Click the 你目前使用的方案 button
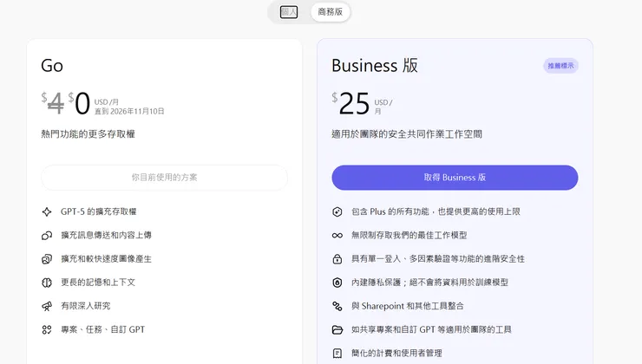This screenshot has width=642, height=364. [164, 178]
